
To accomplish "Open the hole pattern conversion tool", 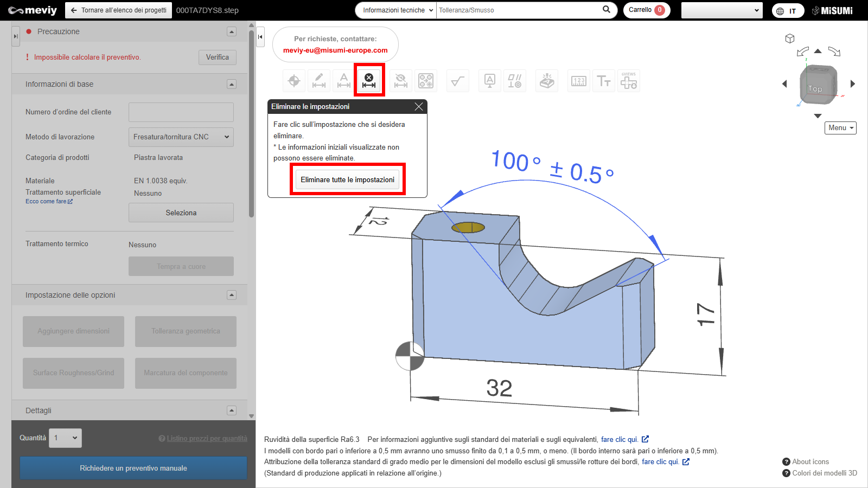I will click(x=426, y=81).
